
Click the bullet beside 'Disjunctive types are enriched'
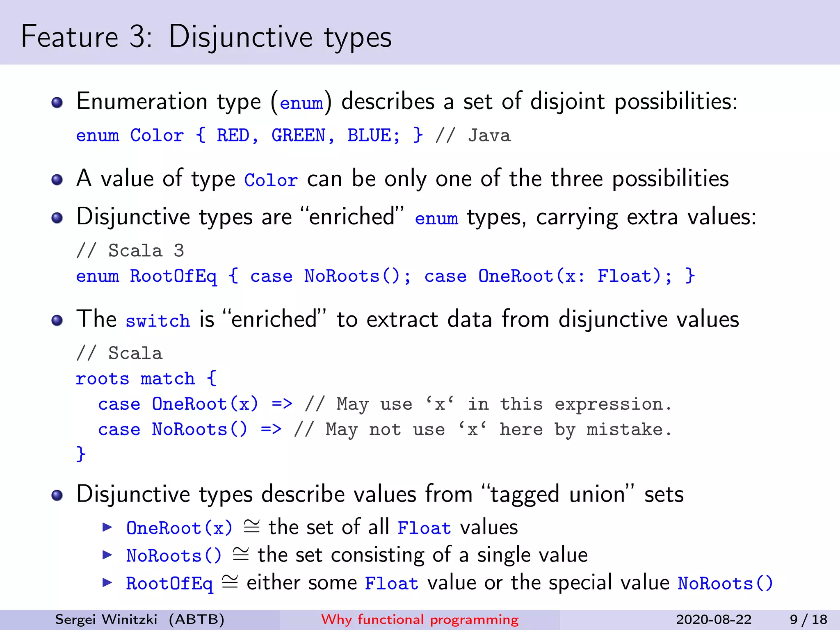click(x=57, y=217)
